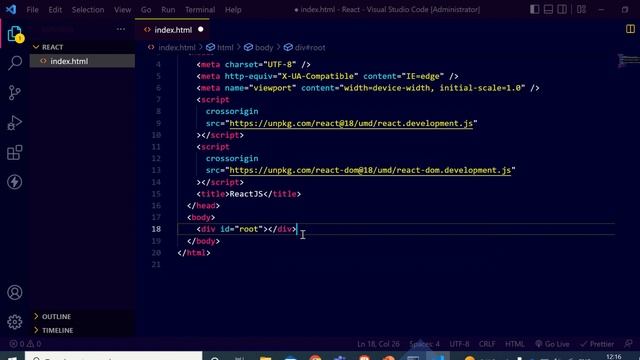Open the Explorer view in the activity bar
The height and width of the screenshot is (360, 640).
[x=15, y=34]
